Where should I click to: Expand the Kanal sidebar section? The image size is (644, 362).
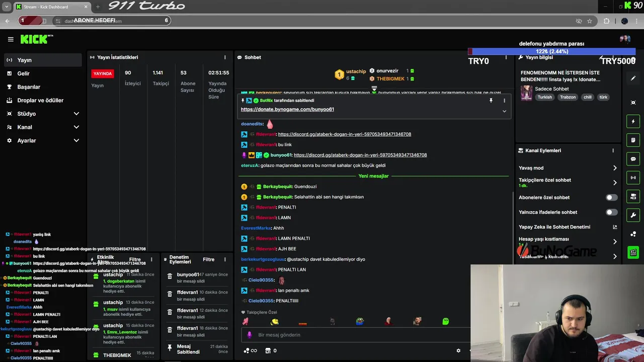76,127
